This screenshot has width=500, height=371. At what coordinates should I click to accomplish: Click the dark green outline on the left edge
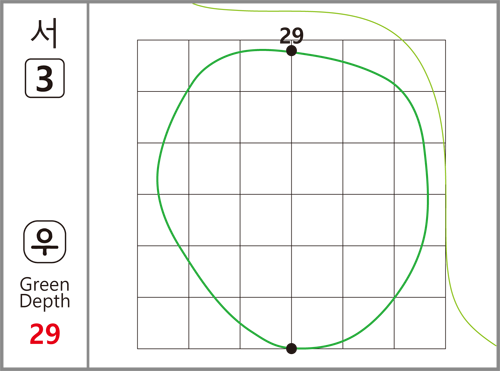coord(157,177)
